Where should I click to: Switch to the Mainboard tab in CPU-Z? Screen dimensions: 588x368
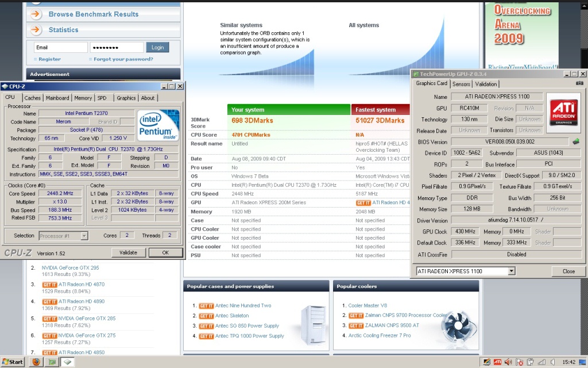tap(57, 98)
